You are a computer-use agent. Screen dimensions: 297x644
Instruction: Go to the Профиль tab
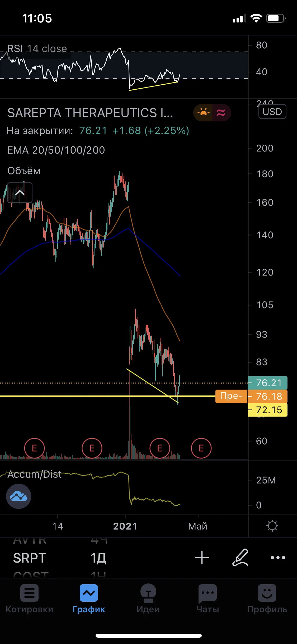[x=267, y=599]
